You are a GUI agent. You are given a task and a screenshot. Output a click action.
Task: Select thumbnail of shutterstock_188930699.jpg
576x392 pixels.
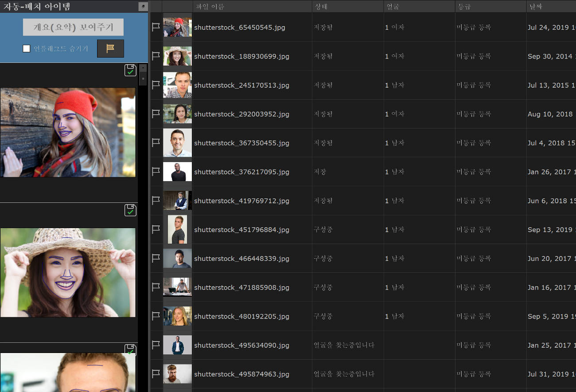(x=177, y=56)
